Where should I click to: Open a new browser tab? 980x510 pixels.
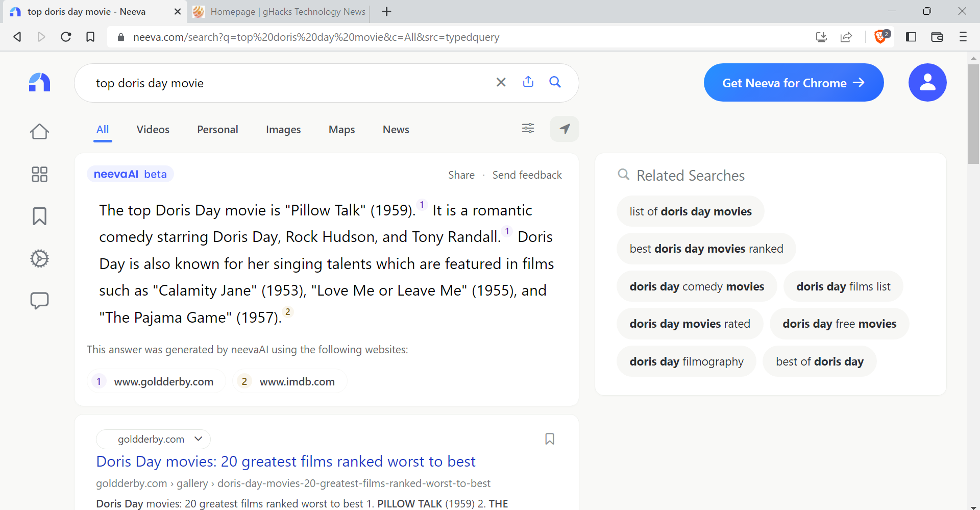click(x=387, y=11)
